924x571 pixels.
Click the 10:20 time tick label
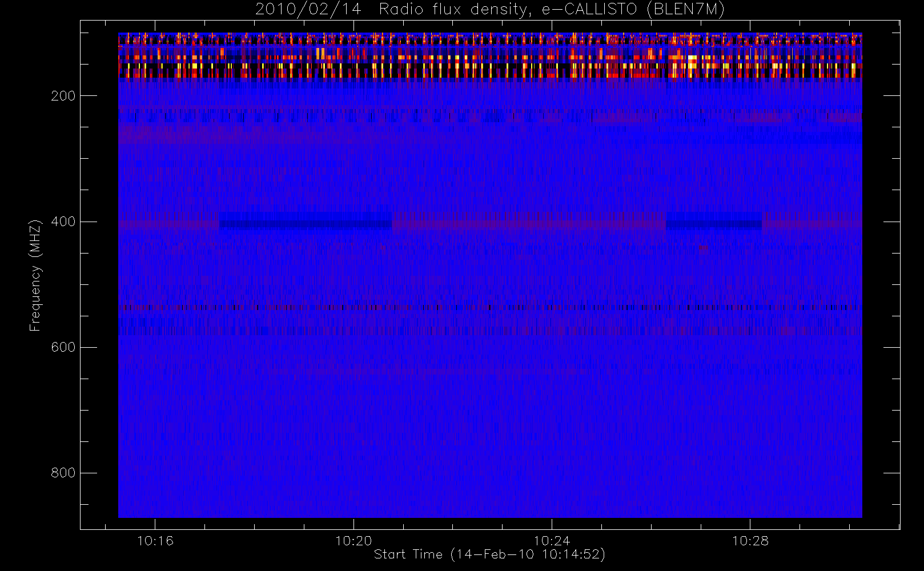point(353,540)
